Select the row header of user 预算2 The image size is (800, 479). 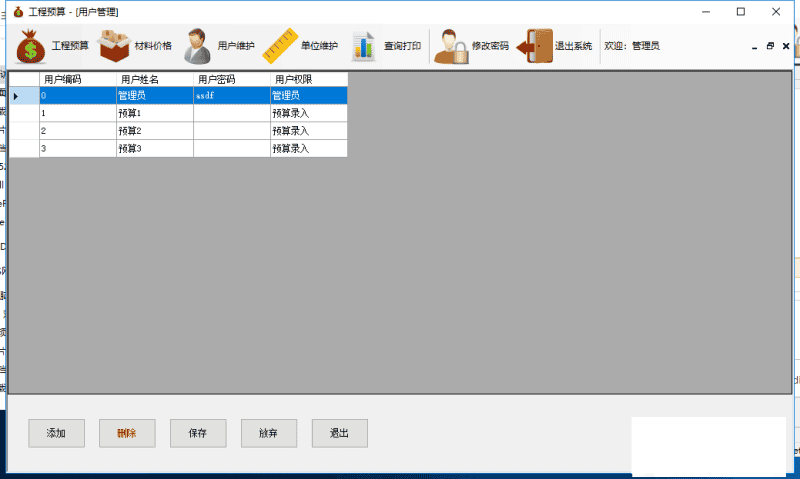[x=24, y=131]
